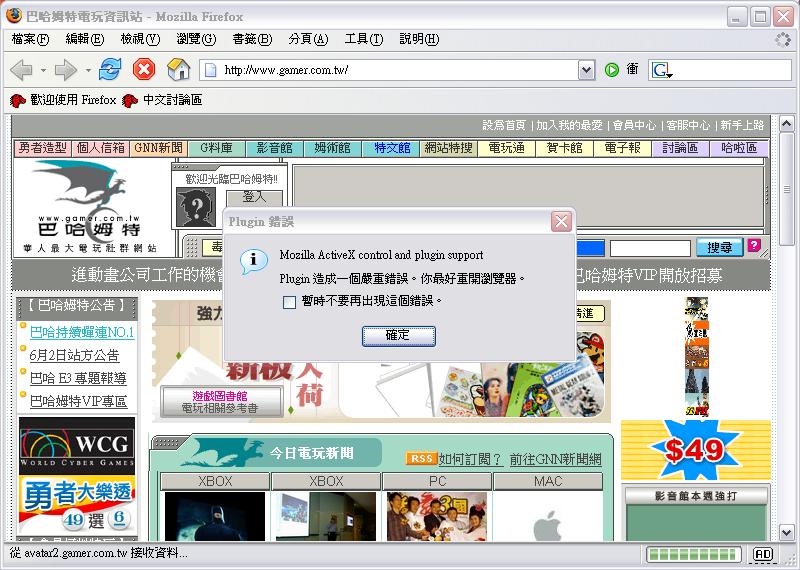Open the 書籤(B) menu
The width and height of the screenshot is (800, 570).
click(252, 39)
